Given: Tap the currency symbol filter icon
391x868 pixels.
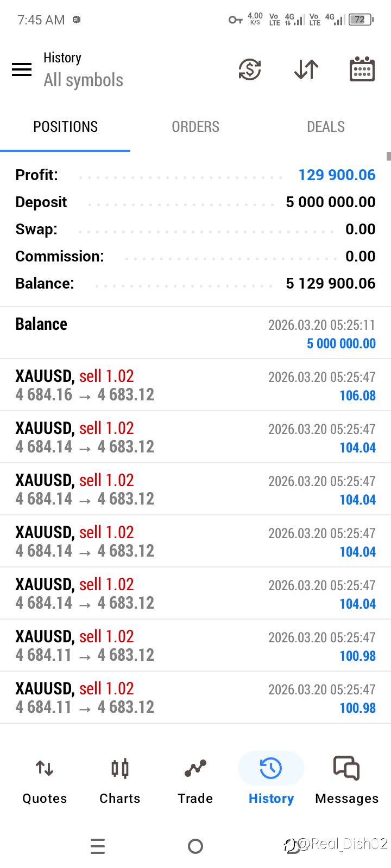Looking at the screenshot, I should [250, 69].
